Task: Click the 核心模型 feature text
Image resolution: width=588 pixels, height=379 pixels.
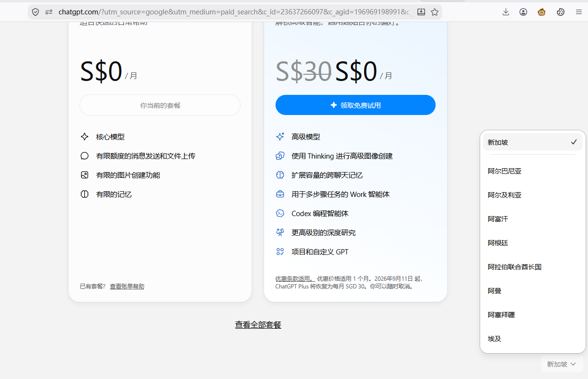Action: (110, 137)
